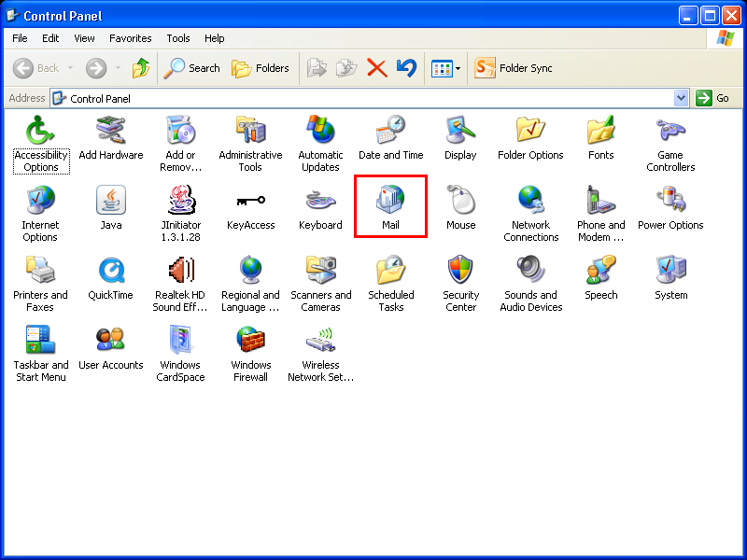This screenshot has width=747, height=560.
Task: Open QuickTime settings
Action: (x=110, y=278)
